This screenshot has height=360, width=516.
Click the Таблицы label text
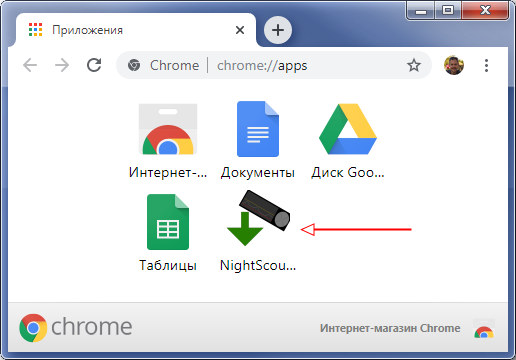point(168,266)
